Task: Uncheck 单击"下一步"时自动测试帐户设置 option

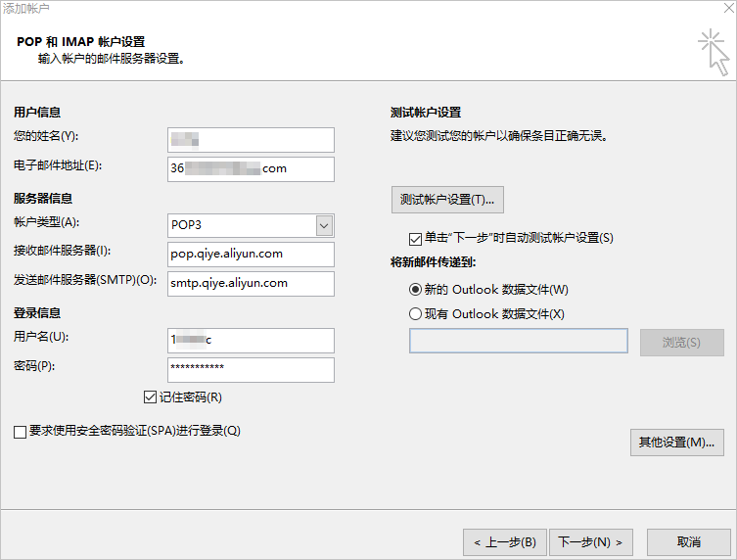Action: (x=414, y=238)
